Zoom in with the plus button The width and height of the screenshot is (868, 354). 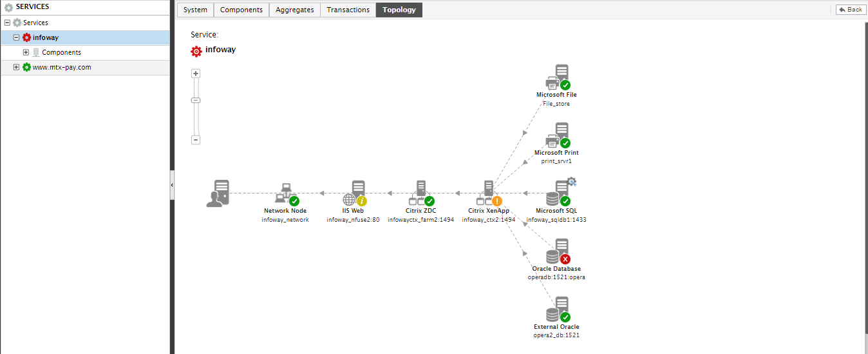(x=196, y=74)
